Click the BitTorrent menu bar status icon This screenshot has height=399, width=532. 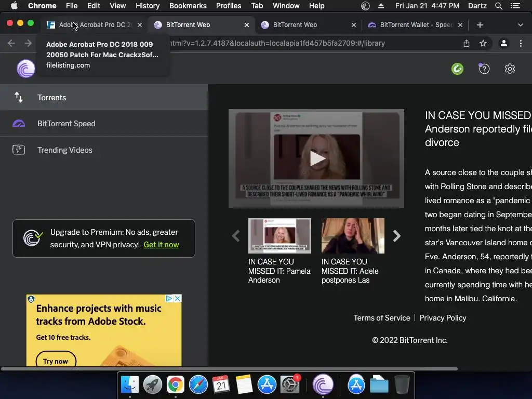pyautogui.click(x=365, y=6)
